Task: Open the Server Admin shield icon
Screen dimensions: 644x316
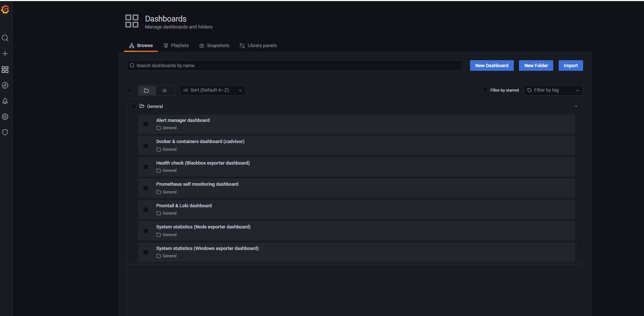Action: (5, 132)
